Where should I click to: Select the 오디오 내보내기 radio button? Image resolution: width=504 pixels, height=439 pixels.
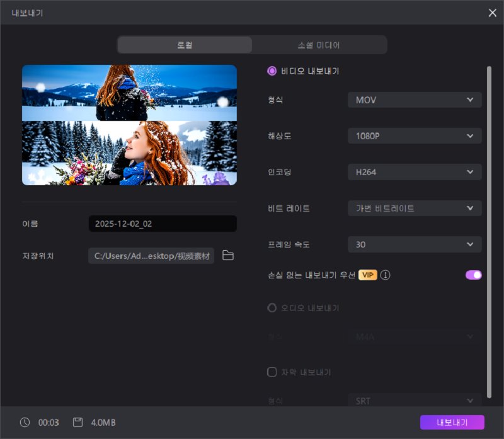272,308
